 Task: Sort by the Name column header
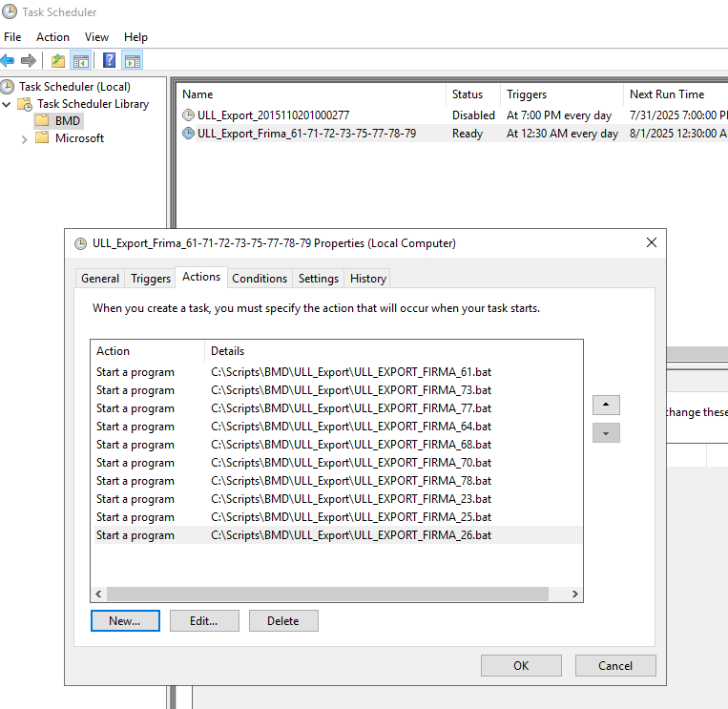[311, 94]
